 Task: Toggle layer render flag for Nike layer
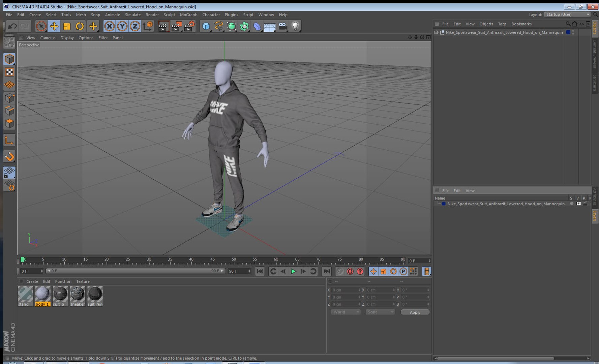pos(585,204)
